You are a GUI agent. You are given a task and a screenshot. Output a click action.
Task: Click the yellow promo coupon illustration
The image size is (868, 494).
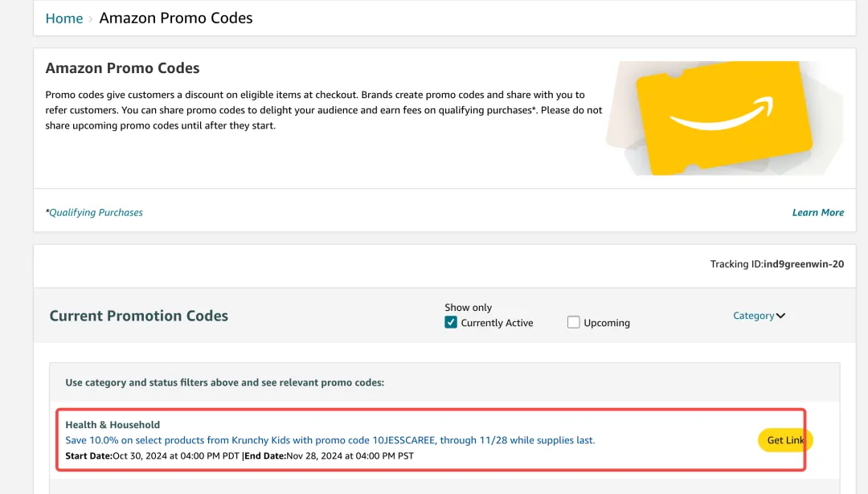click(x=723, y=119)
